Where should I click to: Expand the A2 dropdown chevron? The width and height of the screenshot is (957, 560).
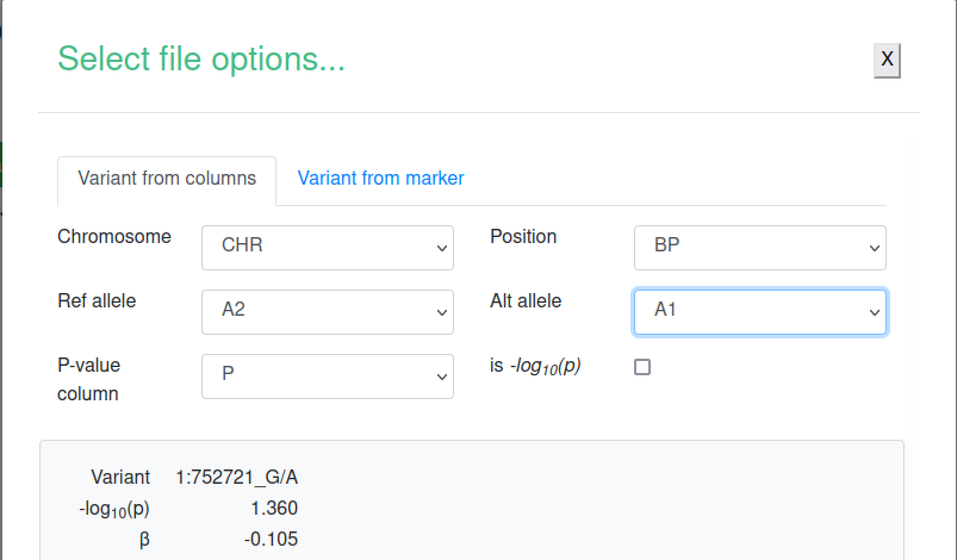click(x=441, y=312)
